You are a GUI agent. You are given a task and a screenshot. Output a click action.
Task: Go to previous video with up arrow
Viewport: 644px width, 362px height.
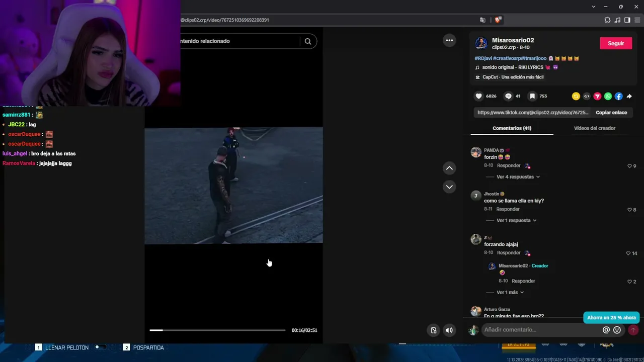click(x=449, y=168)
